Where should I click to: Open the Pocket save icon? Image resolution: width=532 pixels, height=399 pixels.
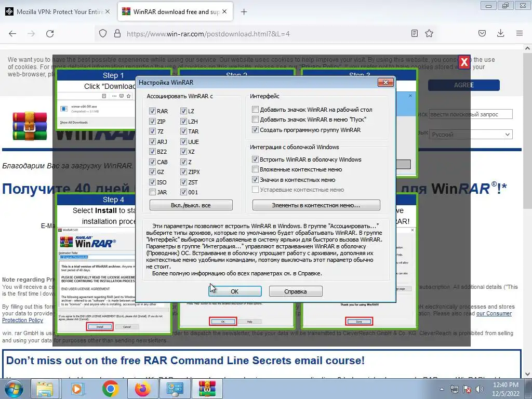pos(482,33)
